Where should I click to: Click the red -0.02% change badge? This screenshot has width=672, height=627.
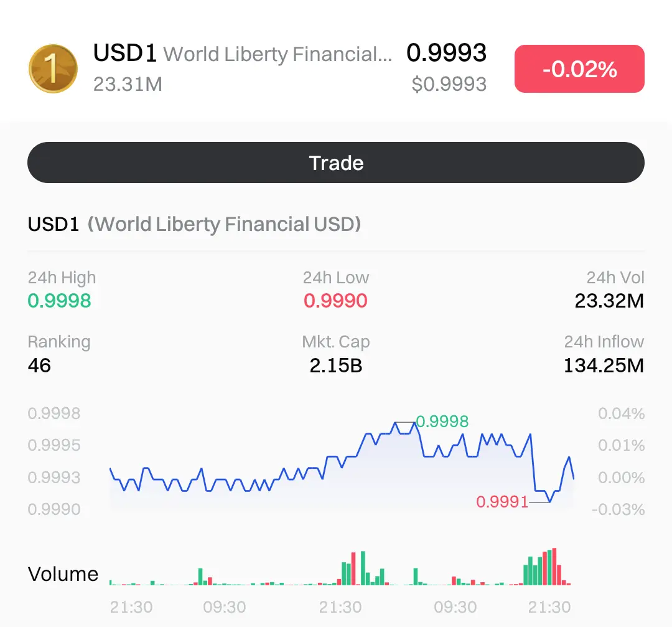pyautogui.click(x=579, y=68)
